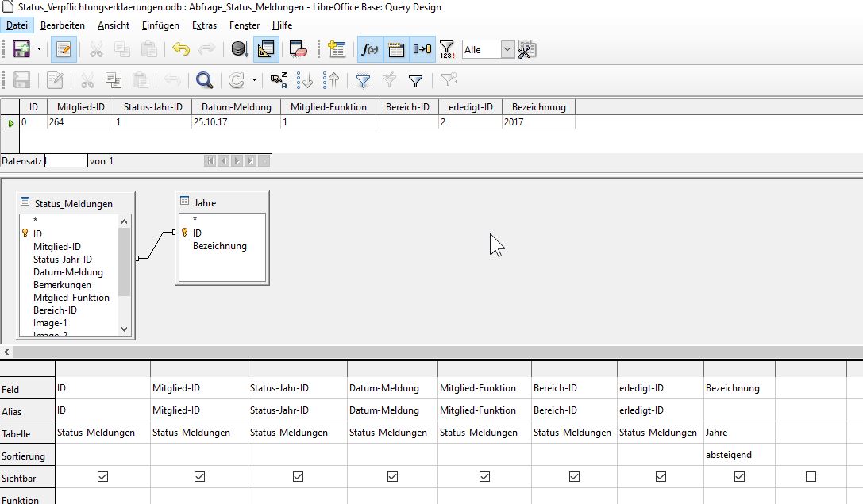
Task: Open Query Properties tools icon
Action: click(526, 49)
